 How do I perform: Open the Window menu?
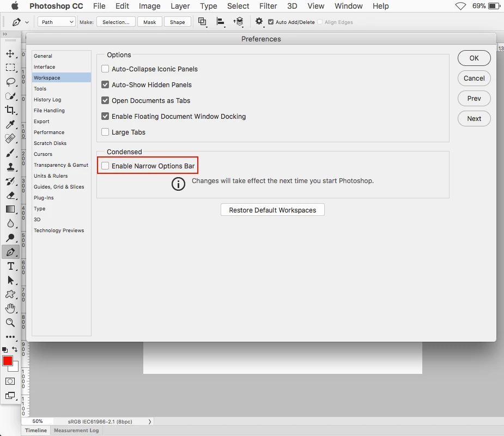(348, 6)
